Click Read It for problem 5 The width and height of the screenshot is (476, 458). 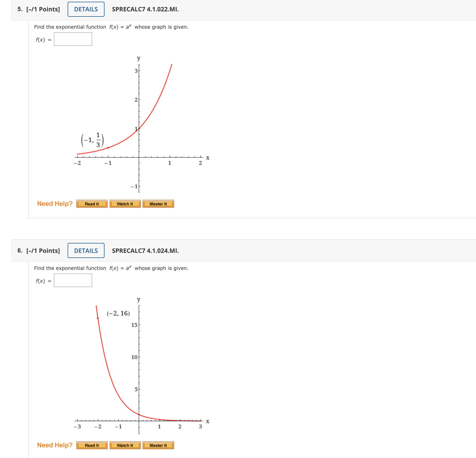(x=91, y=204)
